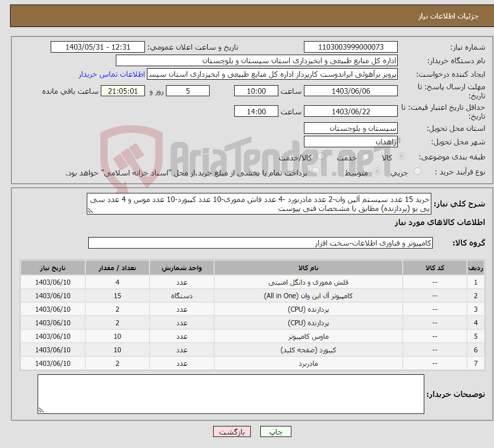This screenshot has height=448, width=494.
Task: Select the متوسط purchase type radio
Action: point(377,171)
